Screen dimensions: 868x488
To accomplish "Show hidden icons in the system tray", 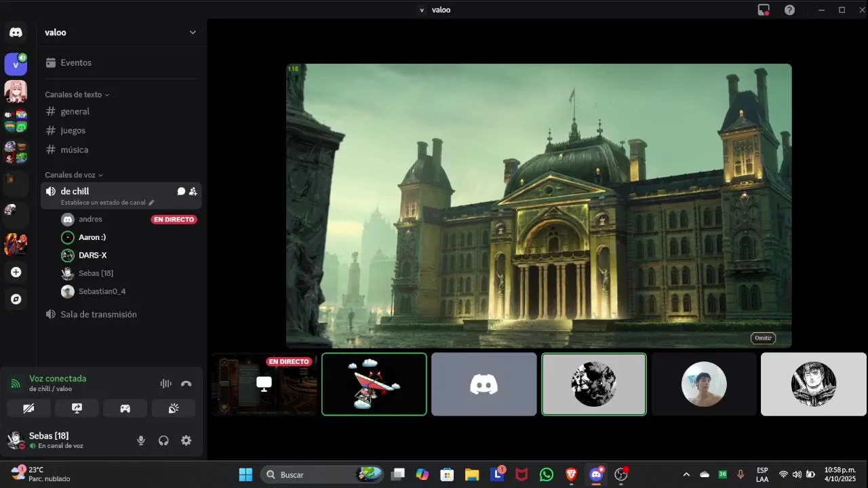I will coord(686,474).
